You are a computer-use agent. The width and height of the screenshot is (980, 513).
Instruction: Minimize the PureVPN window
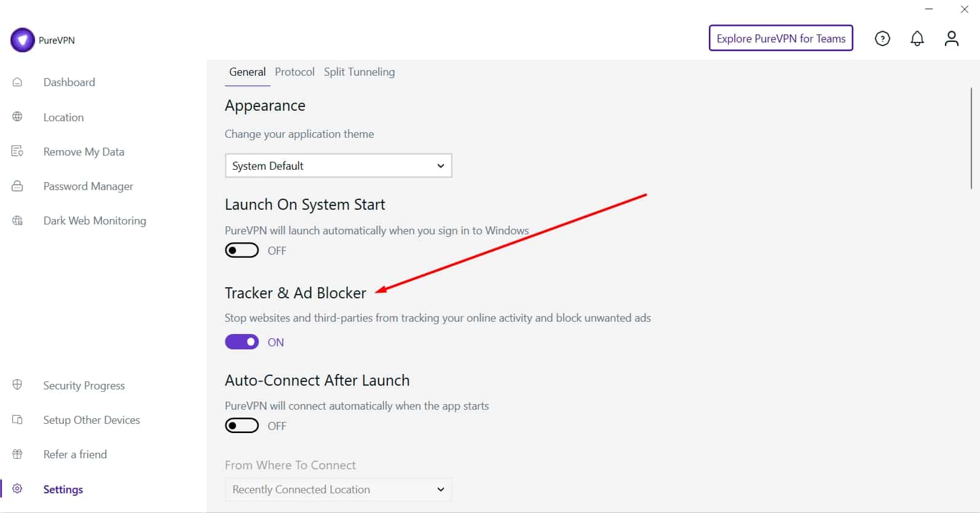tap(929, 9)
